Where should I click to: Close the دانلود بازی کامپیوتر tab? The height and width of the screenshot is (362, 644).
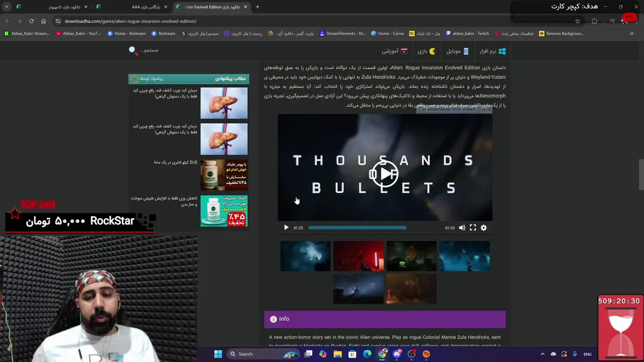point(86,7)
